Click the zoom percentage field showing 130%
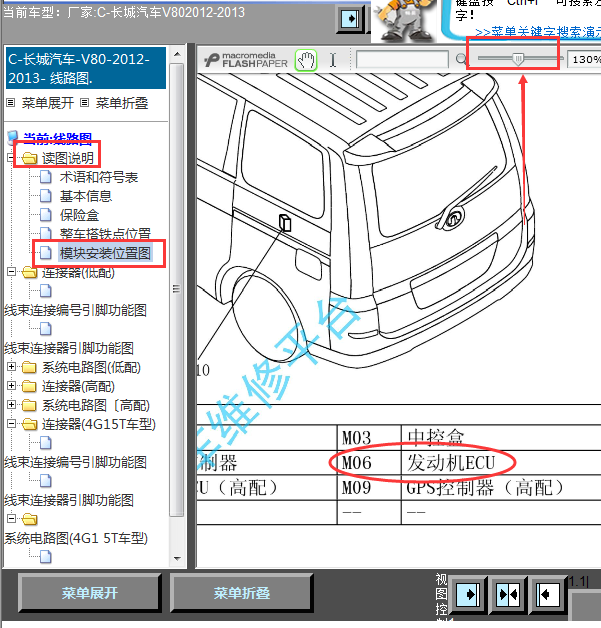Viewport: 601px width, 628px height. coord(584,60)
